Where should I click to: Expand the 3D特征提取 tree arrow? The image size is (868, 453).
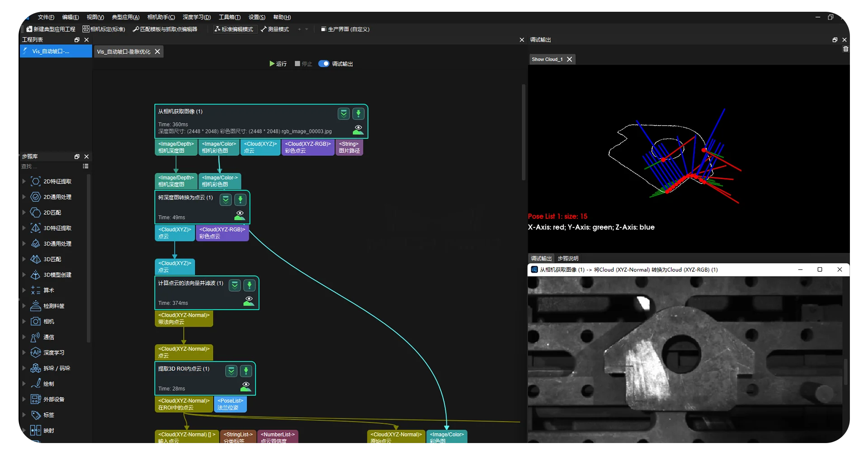[x=24, y=228]
